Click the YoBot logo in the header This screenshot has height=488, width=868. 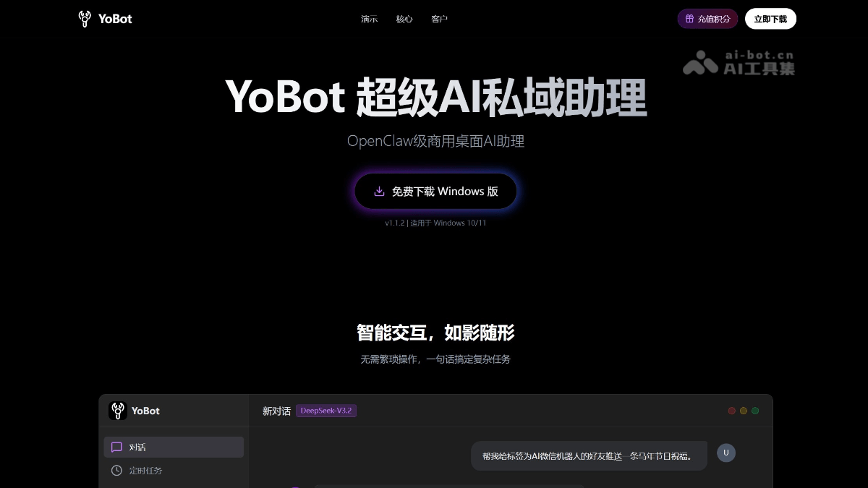pos(105,19)
